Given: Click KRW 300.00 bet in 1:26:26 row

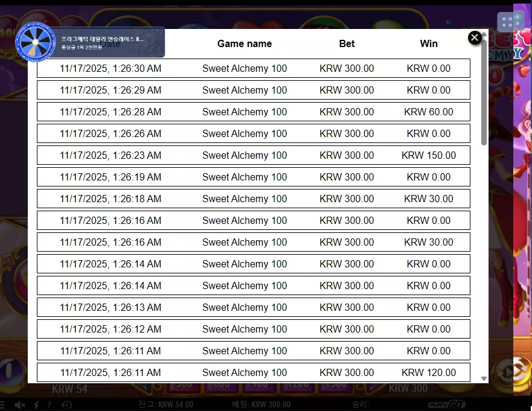Looking at the screenshot, I should click(347, 133).
